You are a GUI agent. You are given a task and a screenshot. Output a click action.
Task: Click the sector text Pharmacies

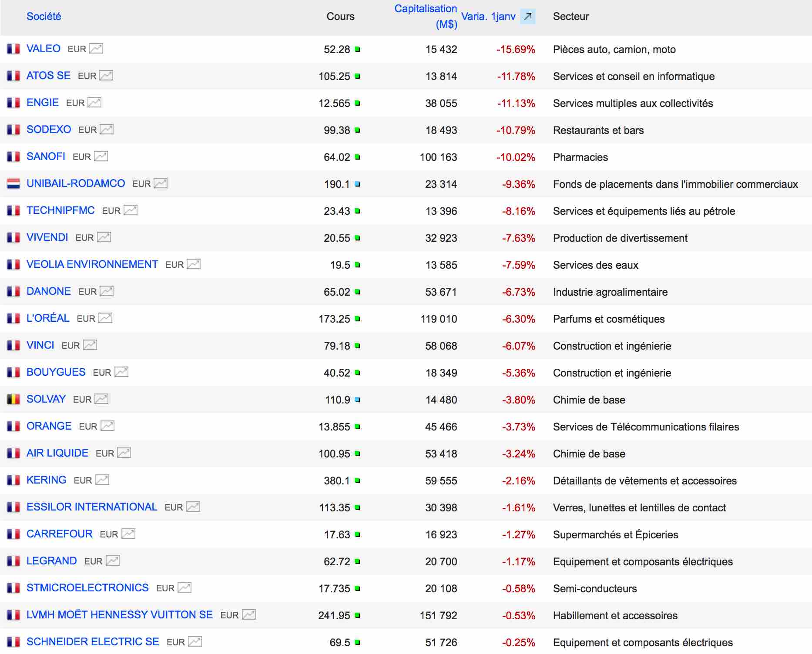coord(580,157)
